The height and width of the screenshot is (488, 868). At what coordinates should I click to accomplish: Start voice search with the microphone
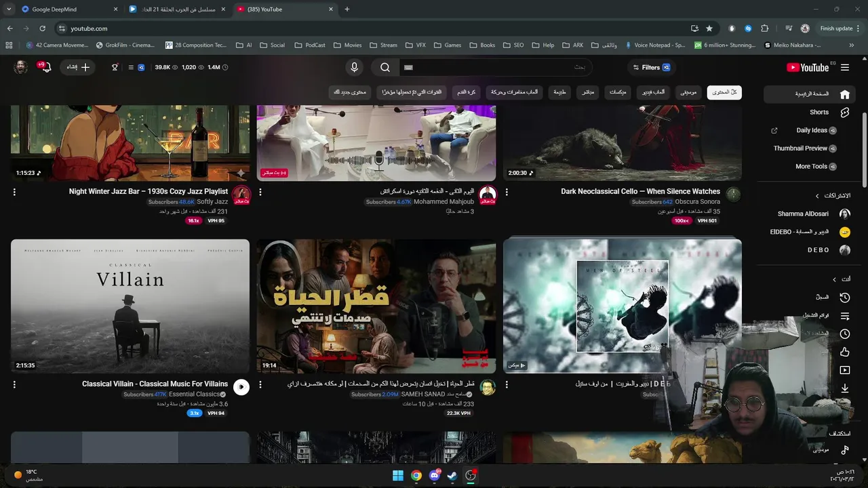[354, 67]
